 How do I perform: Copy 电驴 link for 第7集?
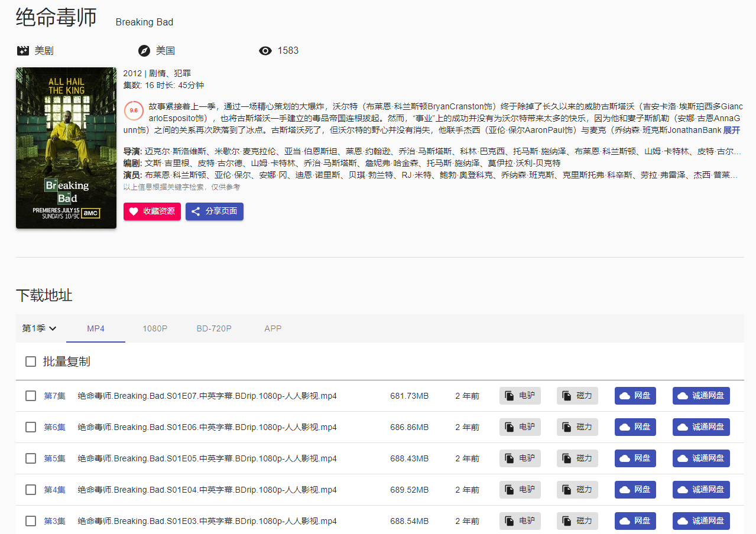point(520,396)
